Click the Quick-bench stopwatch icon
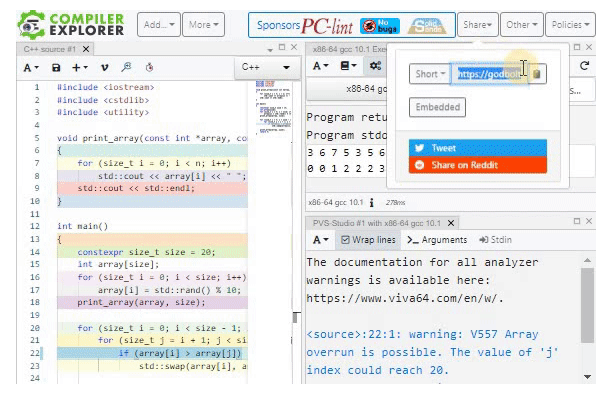This screenshot has width=612, height=400. [149, 68]
